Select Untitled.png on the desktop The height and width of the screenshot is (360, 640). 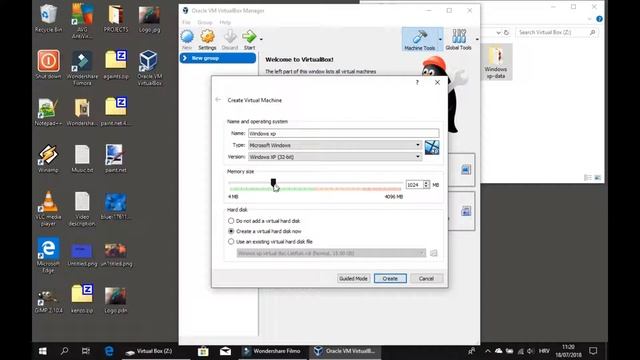pyautogui.click(x=82, y=255)
